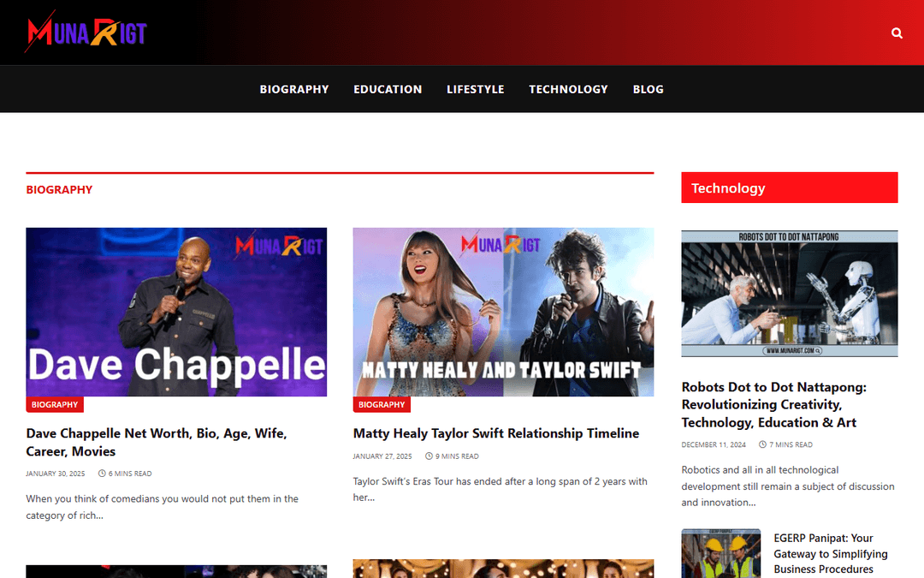The height and width of the screenshot is (578, 924).
Task: Click excerpt 'Robotics and all in all technological'
Action: tap(788, 486)
